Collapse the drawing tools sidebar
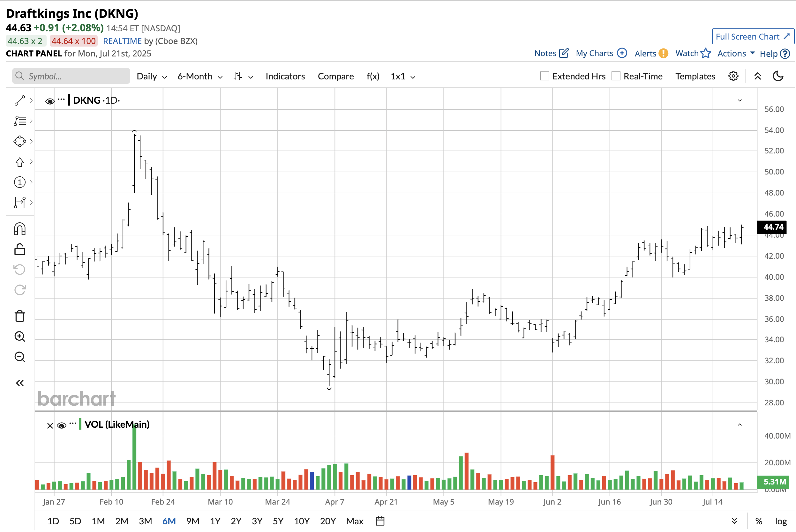The height and width of the screenshot is (532, 796). coord(20,383)
